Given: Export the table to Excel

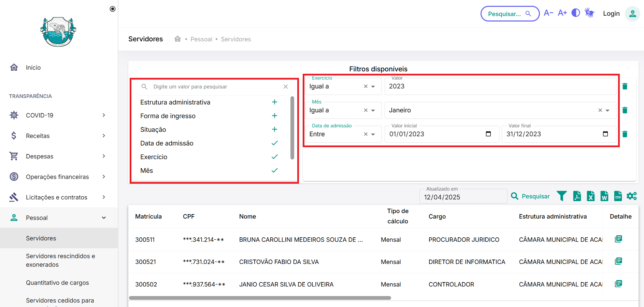Looking at the screenshot, I should tap(590, 196).
